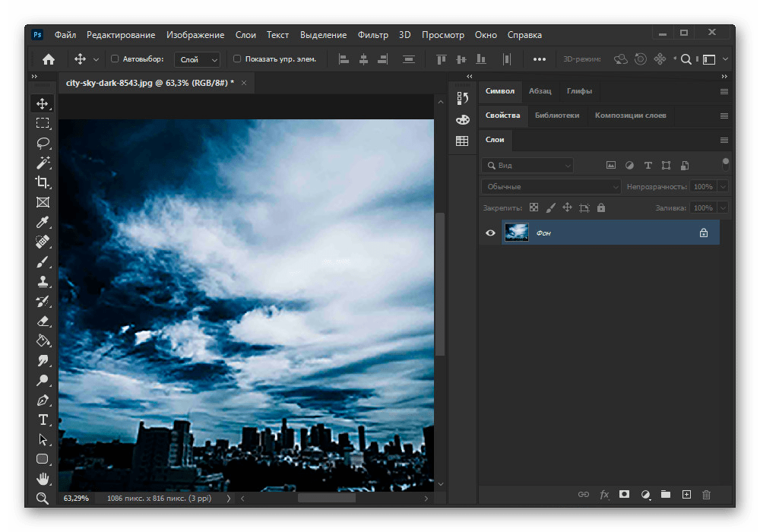The height and width of the screenshot is (532, 760).
Task: Open Move tool preset picker arrow
Action: pos(96,59)
